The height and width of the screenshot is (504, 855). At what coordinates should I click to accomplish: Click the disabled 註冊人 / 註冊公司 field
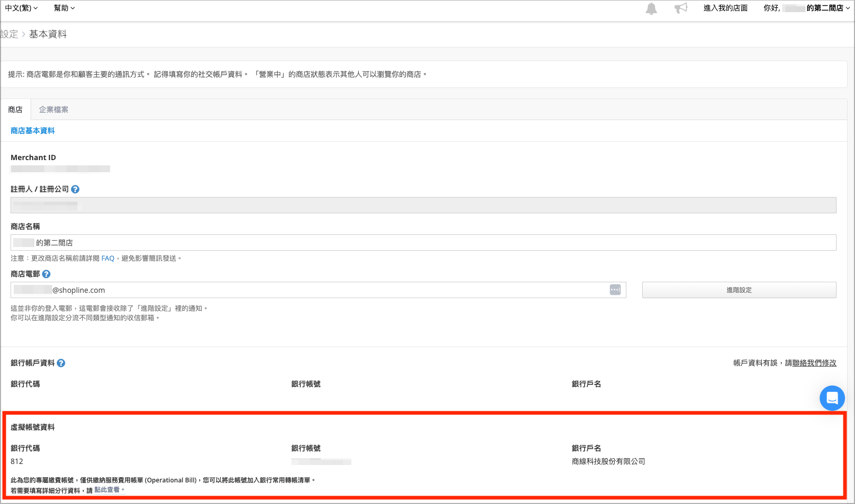click(x=424, y=205)
